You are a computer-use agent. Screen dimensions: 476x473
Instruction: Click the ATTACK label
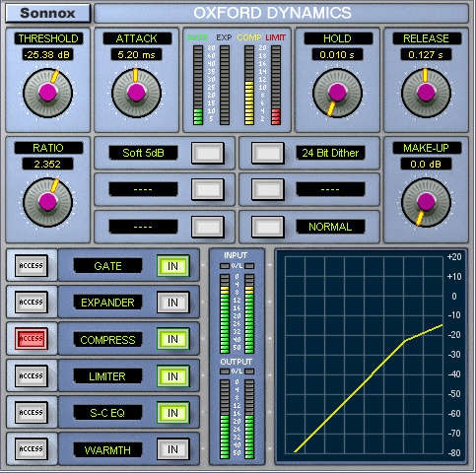[137, 38]
